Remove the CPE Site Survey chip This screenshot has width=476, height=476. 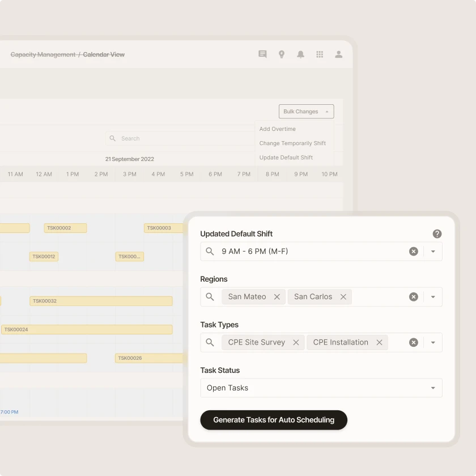296,342
